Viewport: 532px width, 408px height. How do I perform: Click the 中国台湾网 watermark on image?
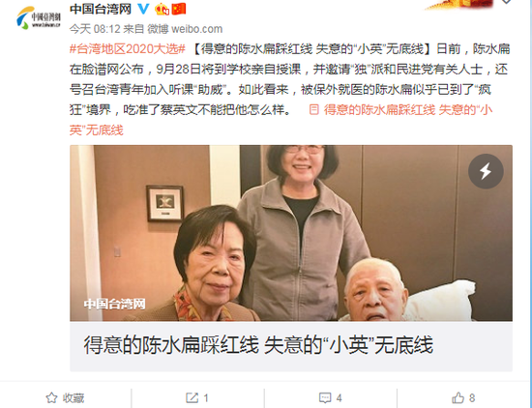click(x=115, y=304)
